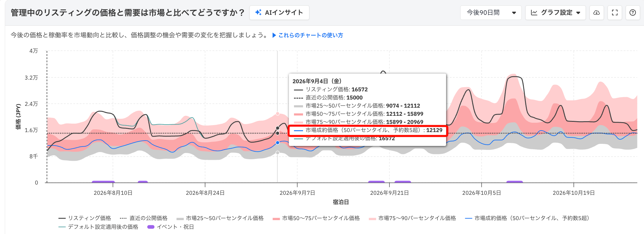Open the AIインサイト button
This screenshot has height=234, width=644.
(279, 13)
